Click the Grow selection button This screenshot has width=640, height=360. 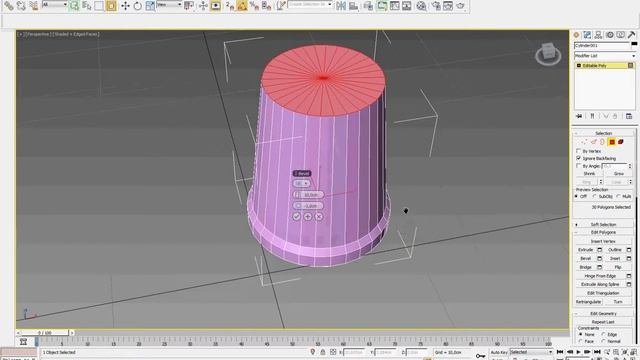(x=619, y=173)
